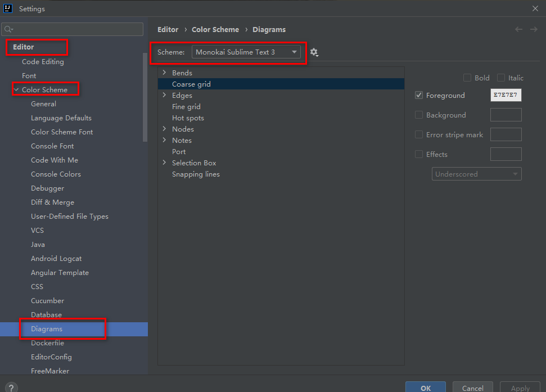The height and width of the screenshot is (392, 546).
Task: Click Editor in the breadcrumb
Action: pyautogui.click(x=168, y=30)
